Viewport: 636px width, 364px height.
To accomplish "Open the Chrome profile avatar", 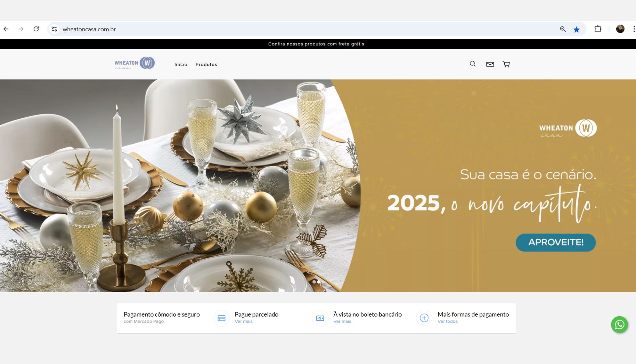I will click(620, 29).
